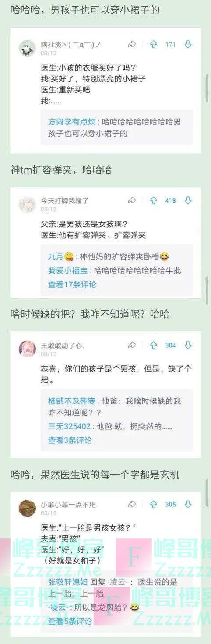The image size is (211, 644).
Task: Expand 查看17条评论 replies
Action: 72,284
